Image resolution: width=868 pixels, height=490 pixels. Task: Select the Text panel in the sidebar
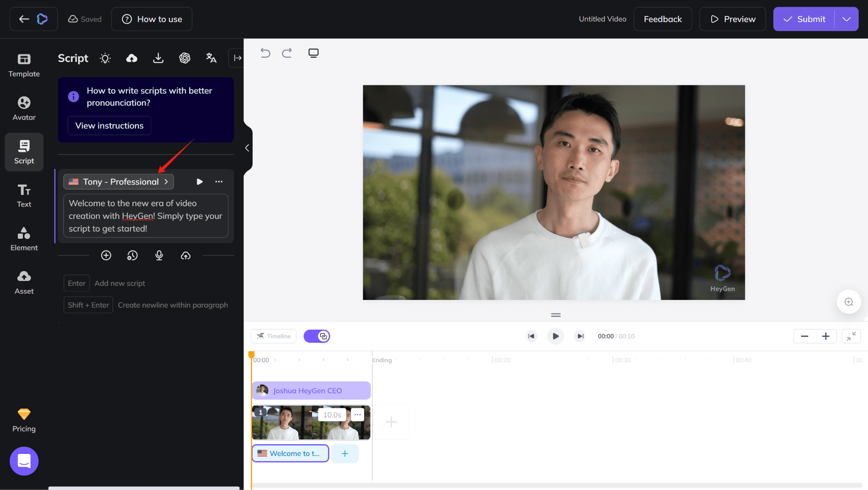(x=24, y=195)
